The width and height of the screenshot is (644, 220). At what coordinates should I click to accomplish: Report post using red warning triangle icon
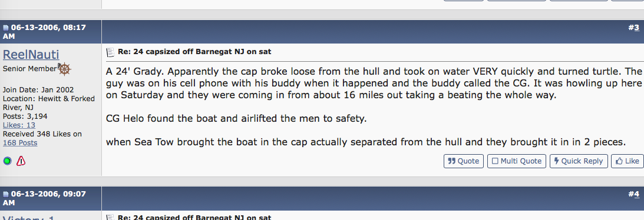21,161
